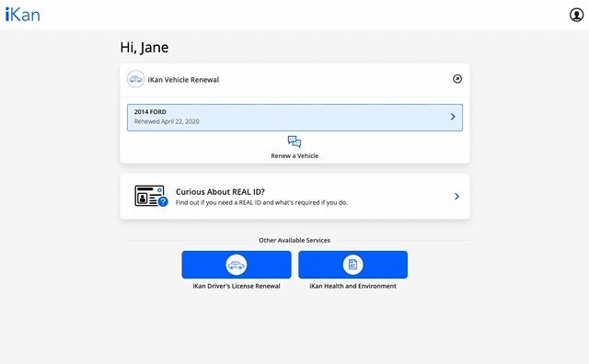Click the car icon in Driver's License Renewal button

[x=237, y=265]
